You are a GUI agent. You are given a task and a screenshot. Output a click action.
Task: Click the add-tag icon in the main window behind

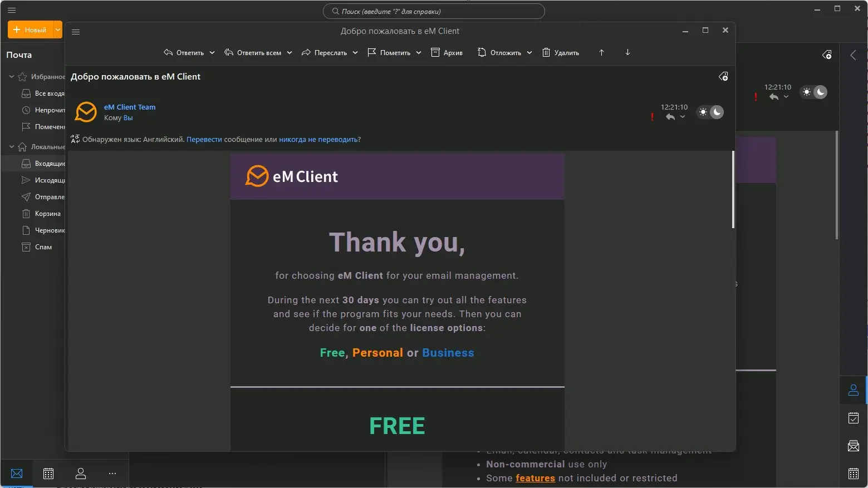827,55
